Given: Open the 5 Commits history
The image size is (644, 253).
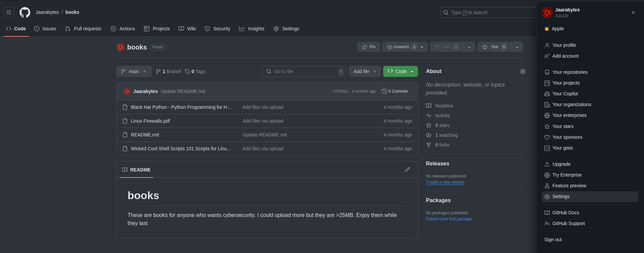Looking at the screenshot, I should point(395,91).
